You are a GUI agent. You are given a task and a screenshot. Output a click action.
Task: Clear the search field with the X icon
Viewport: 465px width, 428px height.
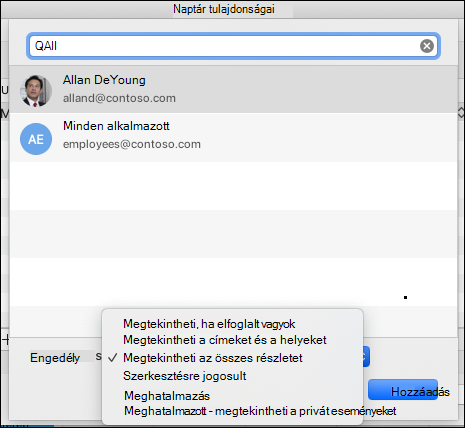click(x=427, y=46)
